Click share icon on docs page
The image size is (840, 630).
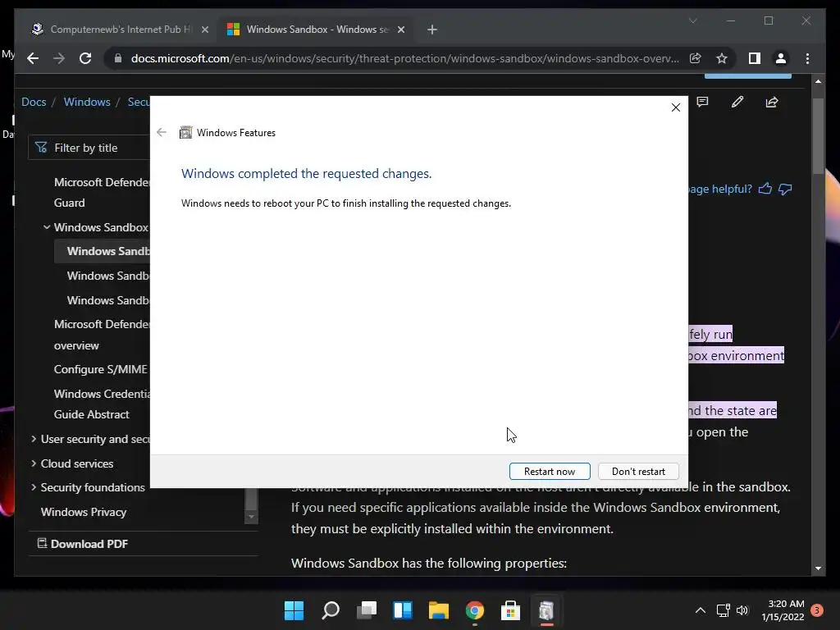click(x=772, y=102)
